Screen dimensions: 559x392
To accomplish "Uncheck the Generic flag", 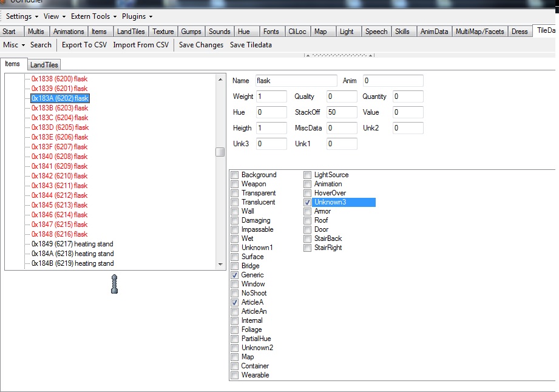I will 235,275.
